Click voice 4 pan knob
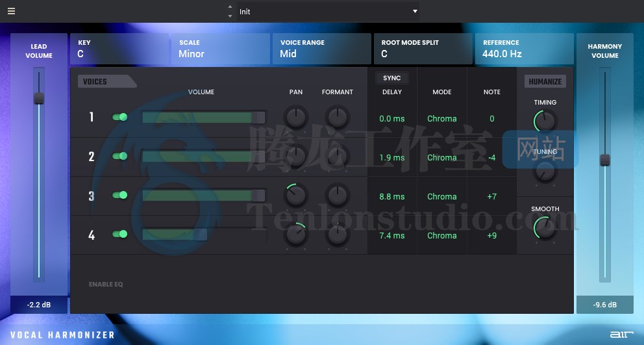The image size is (644, 345). 296,235
